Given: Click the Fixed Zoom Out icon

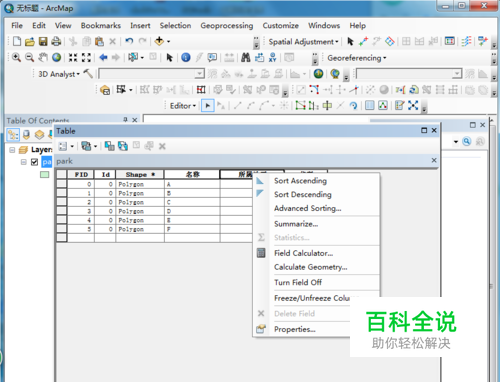Looking at the screenshot, I should coord(86,57).
